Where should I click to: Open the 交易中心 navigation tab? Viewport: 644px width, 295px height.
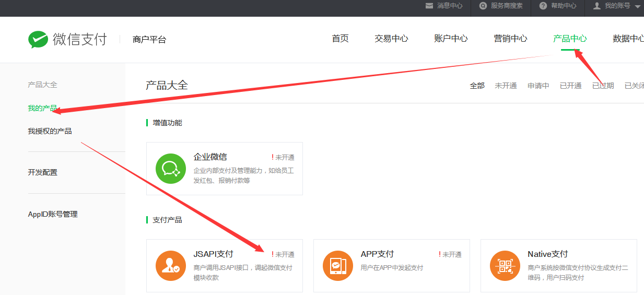point(391,39)
